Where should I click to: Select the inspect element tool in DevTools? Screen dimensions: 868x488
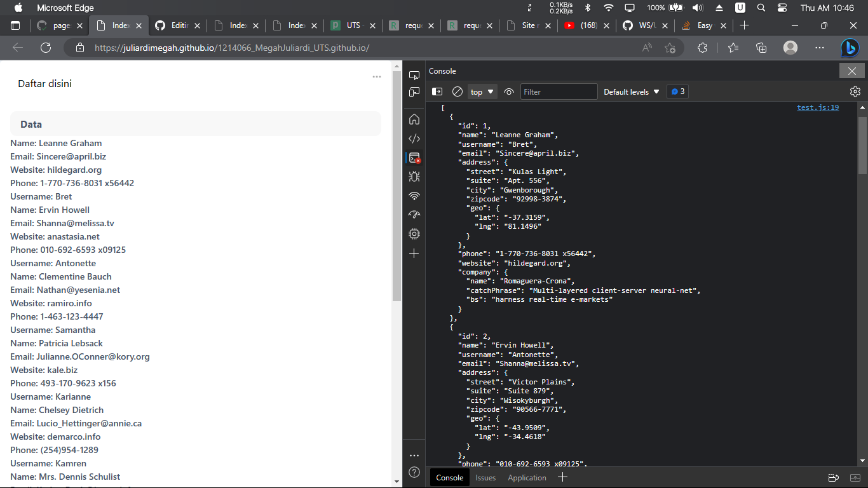414,74
